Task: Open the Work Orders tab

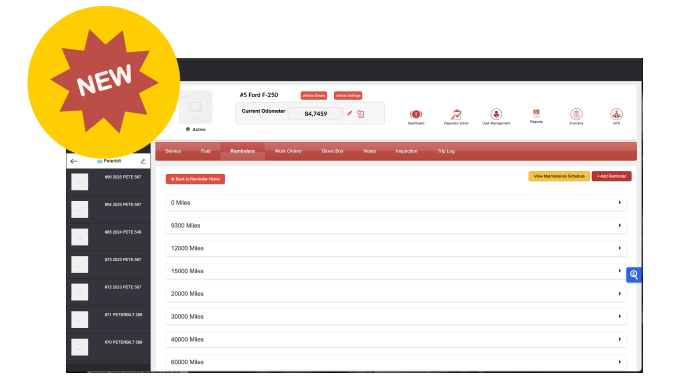Action: point(288,151)
